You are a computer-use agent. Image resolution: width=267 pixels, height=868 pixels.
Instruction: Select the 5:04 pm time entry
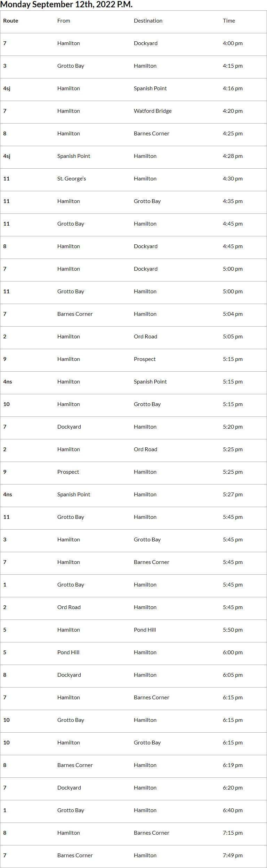(233, 314)
